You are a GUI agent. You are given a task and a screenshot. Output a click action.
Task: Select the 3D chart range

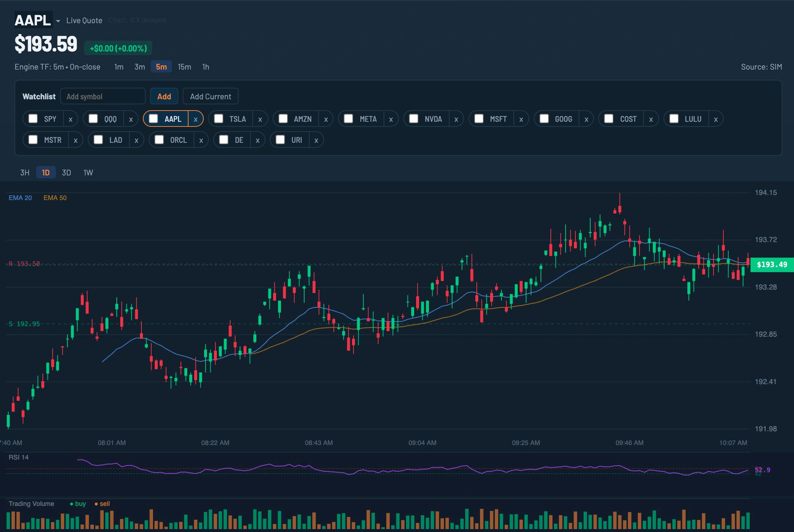[66, 173]
